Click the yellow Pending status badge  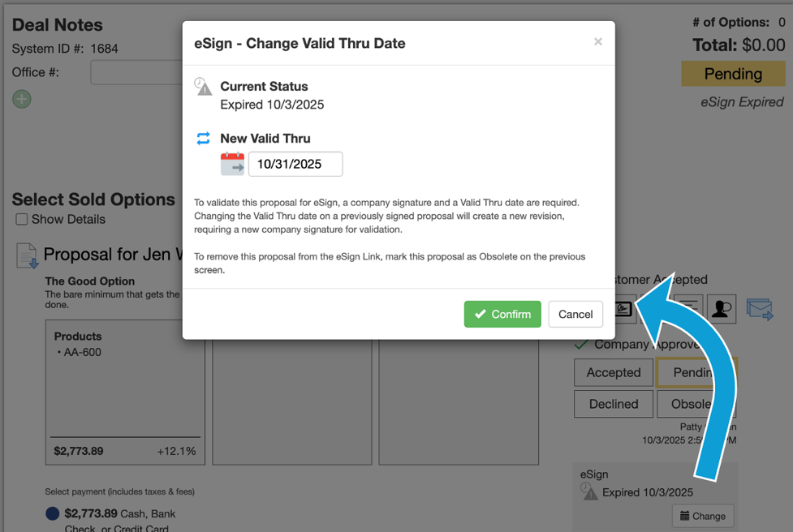733,74
